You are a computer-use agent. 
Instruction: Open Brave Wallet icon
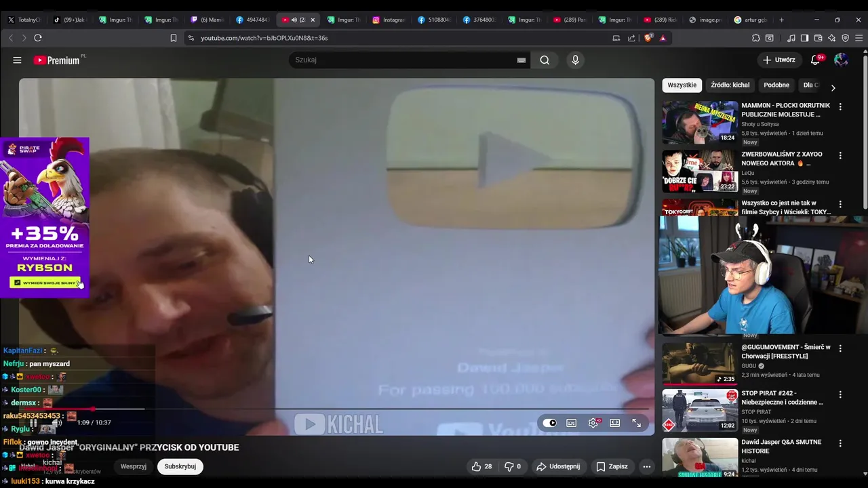click(818, 38)
